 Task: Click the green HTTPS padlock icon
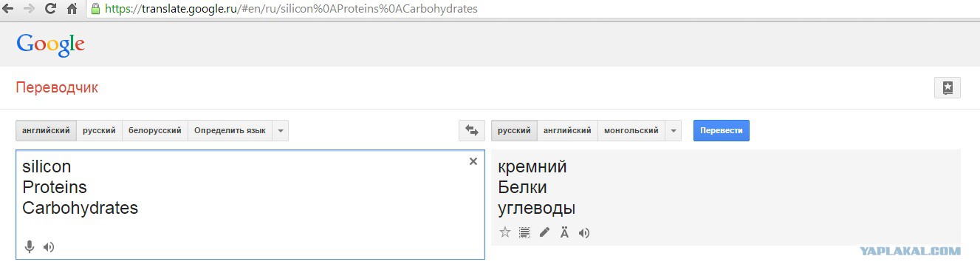pyautogui.click(x=95, y=10)
